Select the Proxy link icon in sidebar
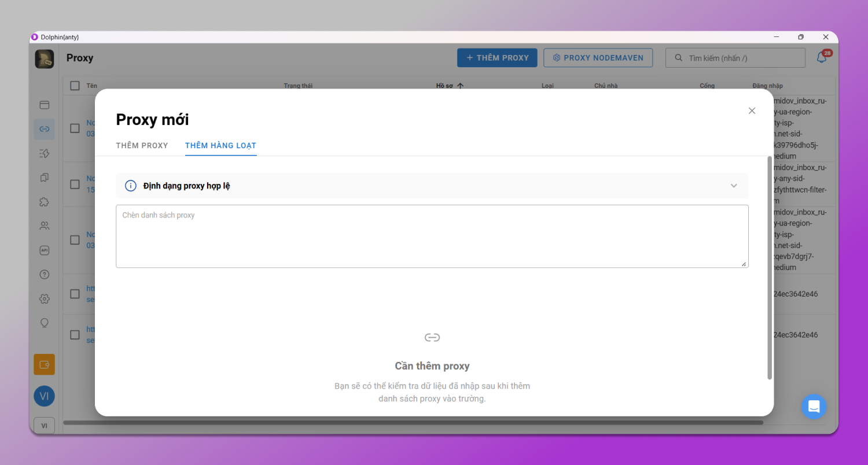The height and width of the screenshot is (465, 868). pyautogui.click(x=44, y=129)
